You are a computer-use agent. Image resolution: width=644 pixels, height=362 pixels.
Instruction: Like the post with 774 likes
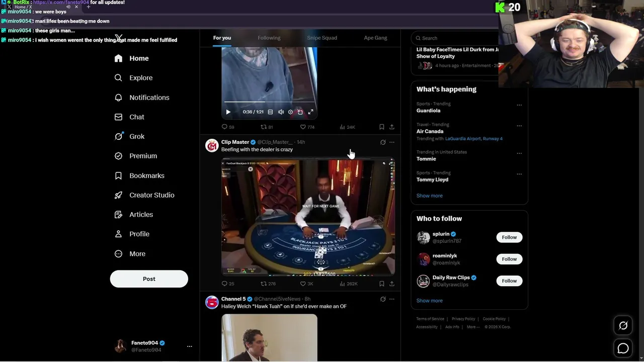pos(307,127)
